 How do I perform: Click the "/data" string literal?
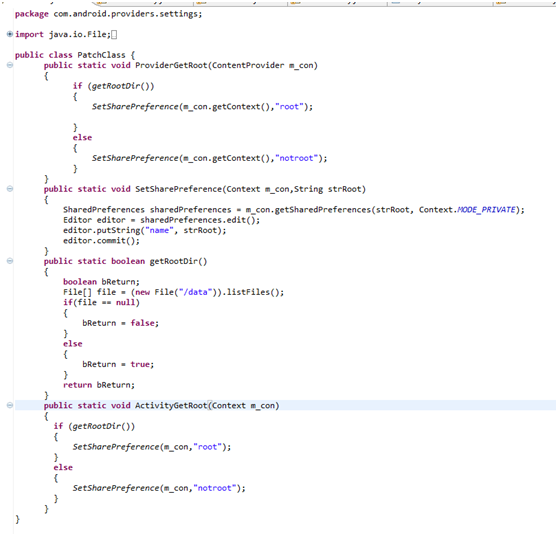tap(195, 292)
